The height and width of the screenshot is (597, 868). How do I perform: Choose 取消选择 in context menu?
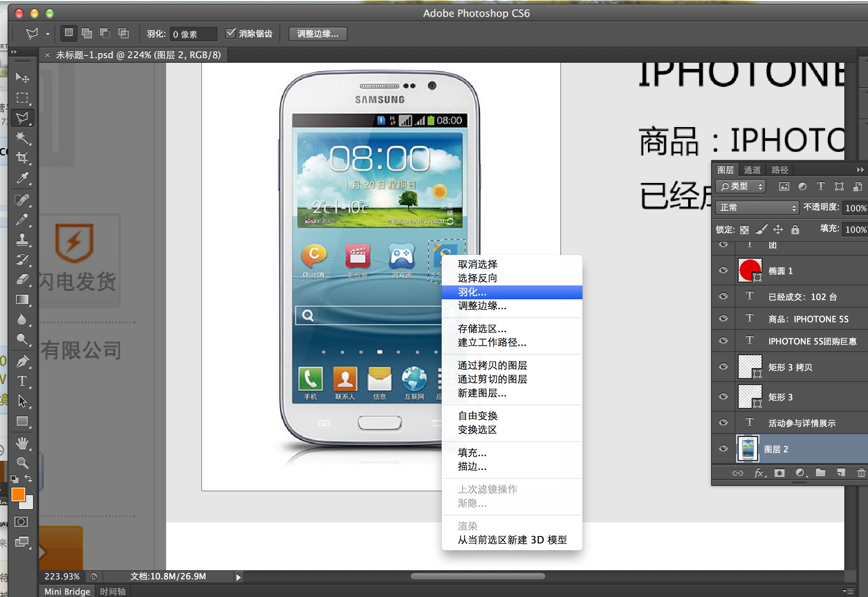pos(512,264)
